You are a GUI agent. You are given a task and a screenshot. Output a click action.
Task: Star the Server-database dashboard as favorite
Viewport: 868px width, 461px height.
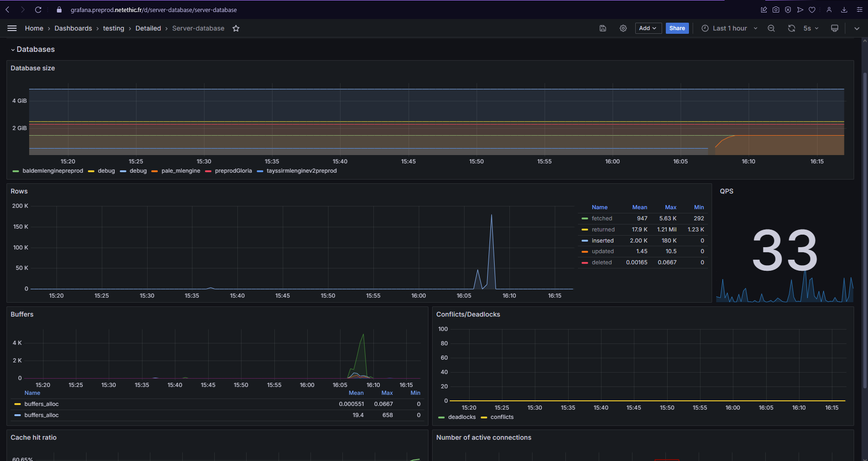click(x=236, y=28)
